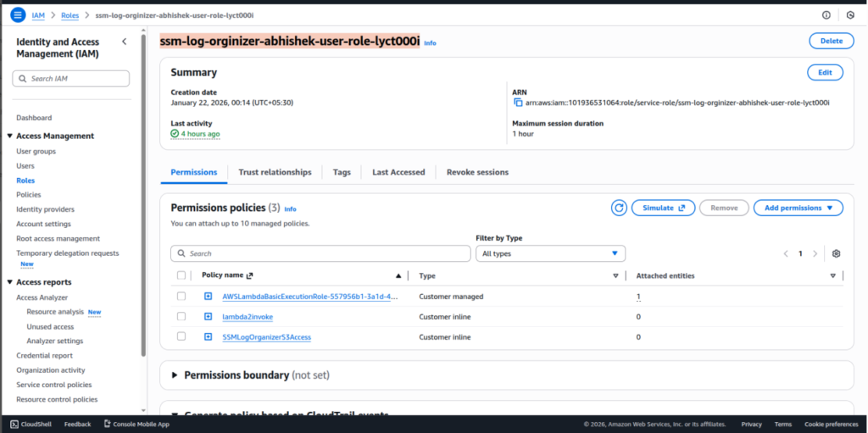Click the Search IAM field
This screenshot has height=433, width=868.
71,79
